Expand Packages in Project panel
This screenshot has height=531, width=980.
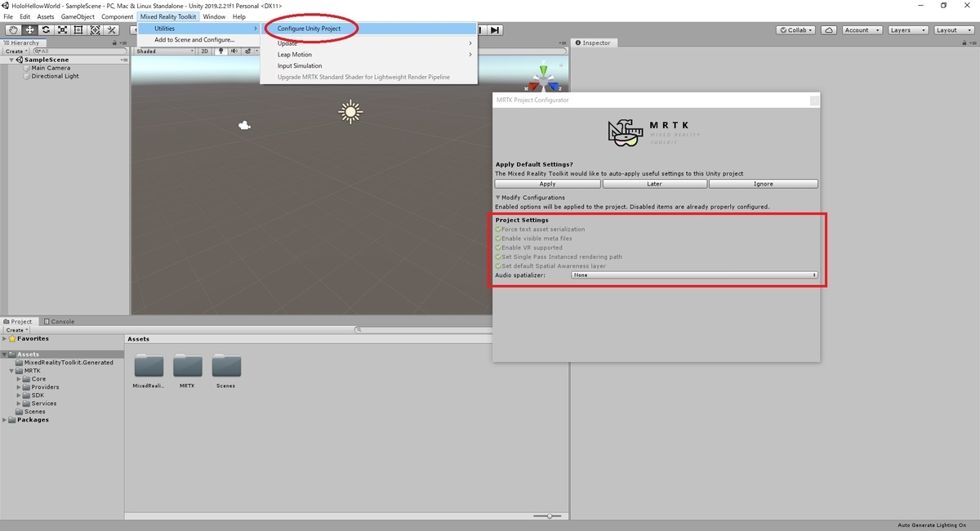click(x=5, y=420)
